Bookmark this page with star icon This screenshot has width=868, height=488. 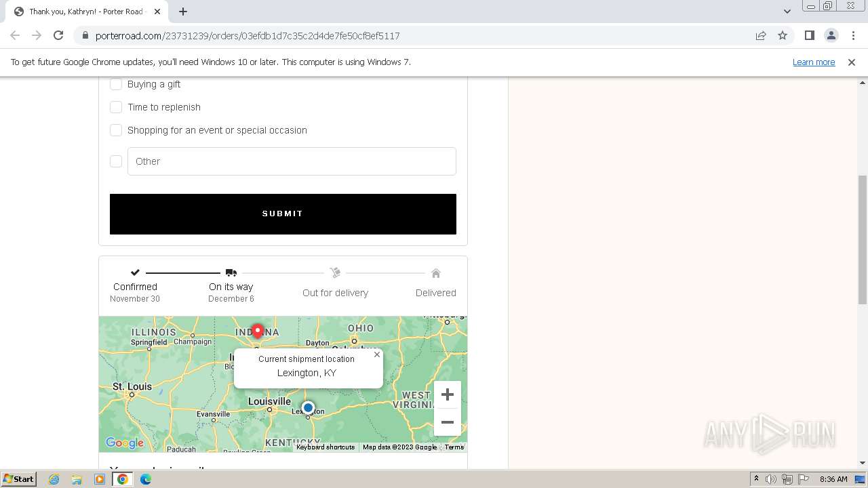click(x=783, y=35)
